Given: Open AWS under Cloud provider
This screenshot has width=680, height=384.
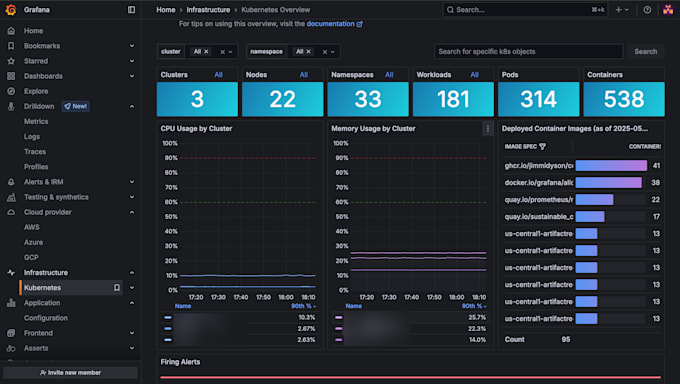Looking at the screenshot, I should coord(32,227).
